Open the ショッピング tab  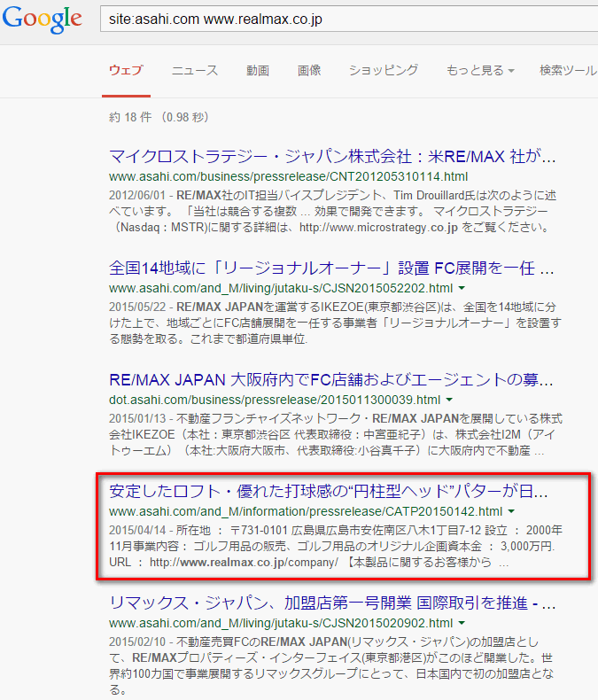[x=384, y=71]
